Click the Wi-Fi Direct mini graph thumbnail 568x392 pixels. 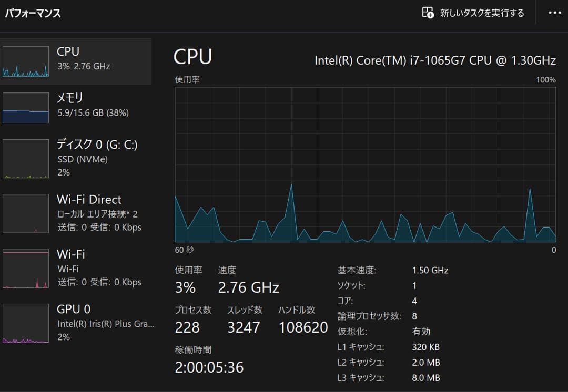tap(26, 213)
